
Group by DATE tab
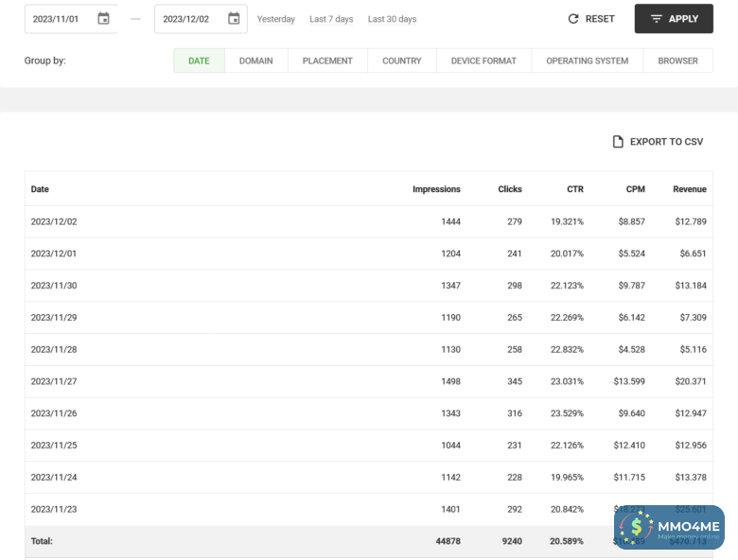click(199, 61)
